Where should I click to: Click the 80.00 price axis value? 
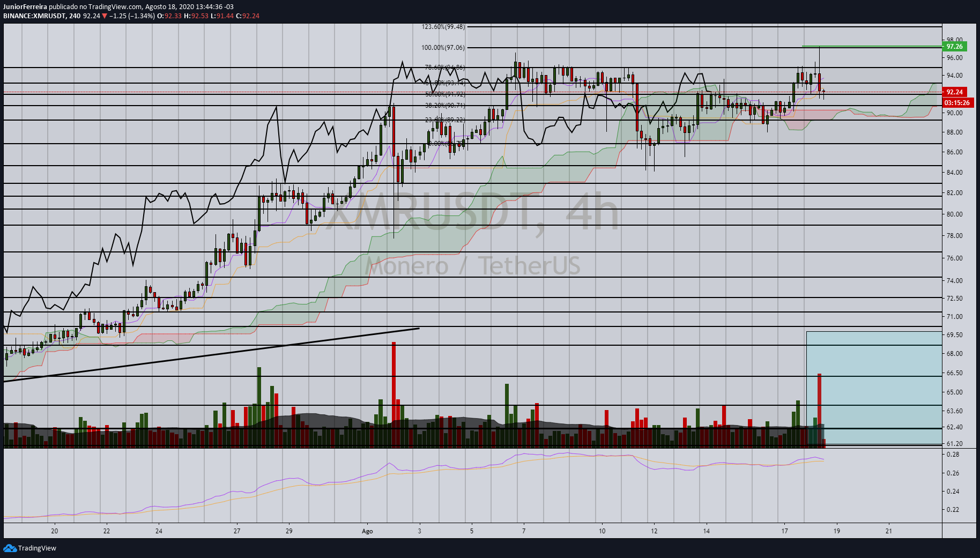pyautogui.click(x=954, y=214)
